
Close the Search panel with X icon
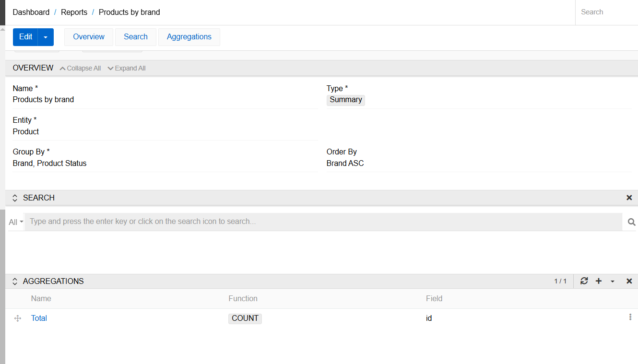pyautogui.click(x=629, y=198)
